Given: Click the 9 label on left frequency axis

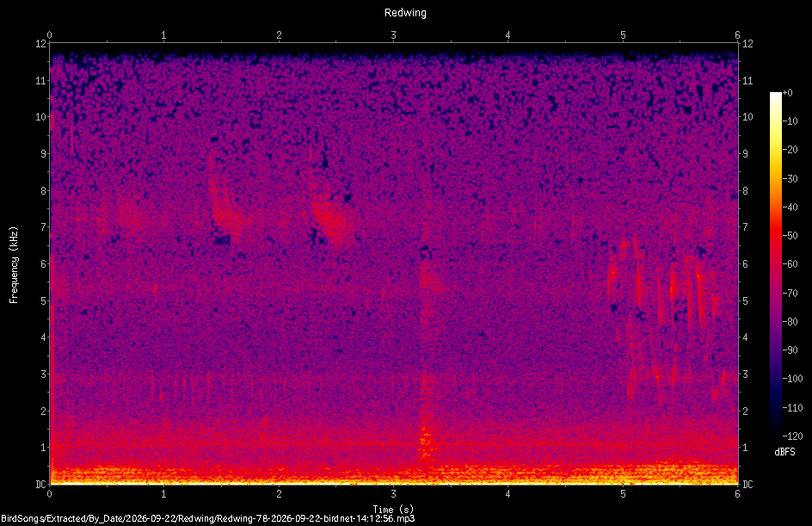Looking at the screenshot, I should pos(44,154).
